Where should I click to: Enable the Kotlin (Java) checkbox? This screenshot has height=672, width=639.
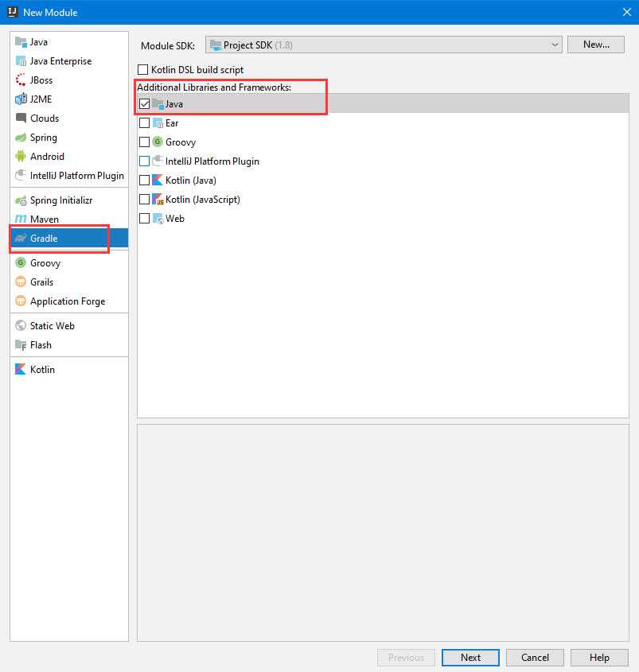145,180
